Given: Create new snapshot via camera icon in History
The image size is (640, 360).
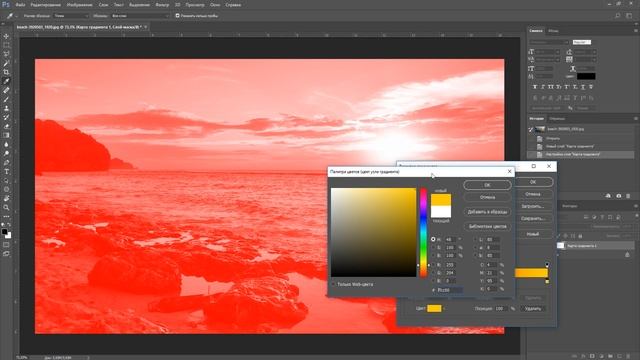Looking at the screenshot, I should (618, 196).
